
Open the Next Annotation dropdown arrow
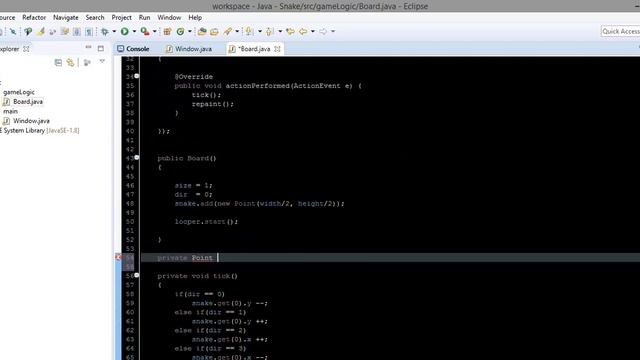coord(260,31)
